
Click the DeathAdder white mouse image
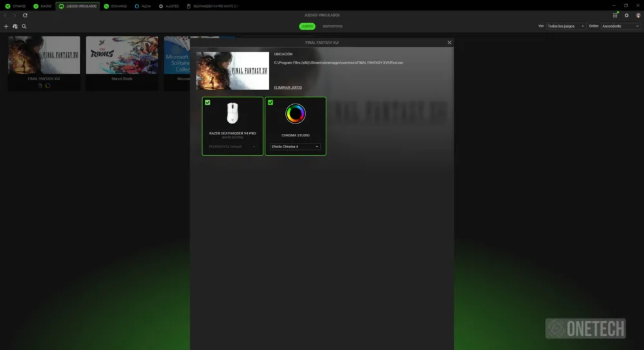pyautogui.click(x=232, y=113)
